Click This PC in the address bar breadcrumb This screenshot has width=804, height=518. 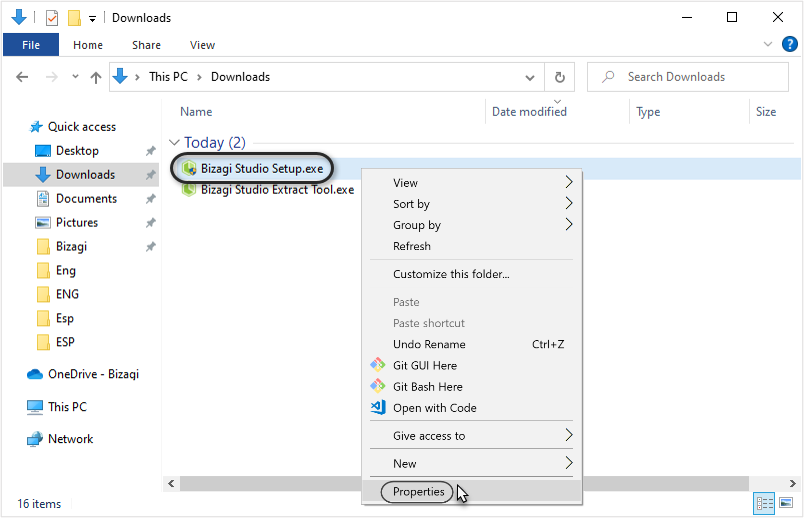point(168,77)
